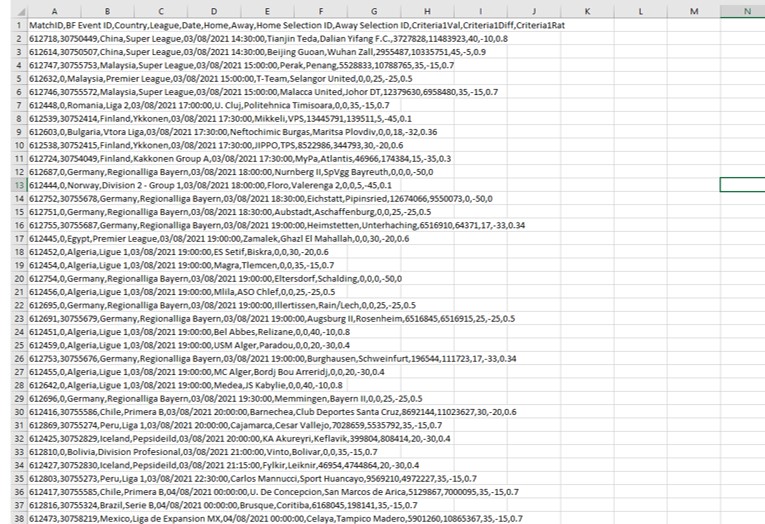Select column I header
This screenshot has width=765, height=524.
[x=481, y=11]
